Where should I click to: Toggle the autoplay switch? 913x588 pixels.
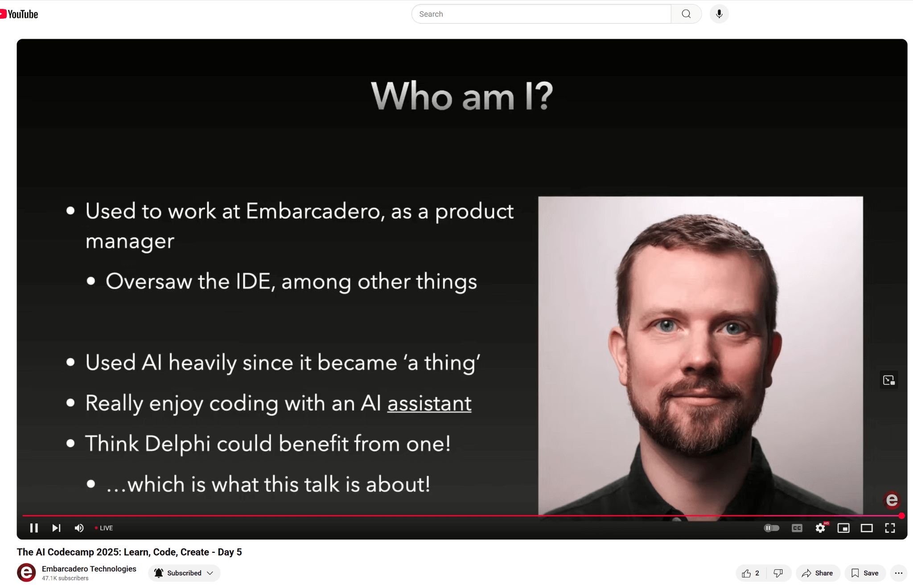(x=772, y=528)
